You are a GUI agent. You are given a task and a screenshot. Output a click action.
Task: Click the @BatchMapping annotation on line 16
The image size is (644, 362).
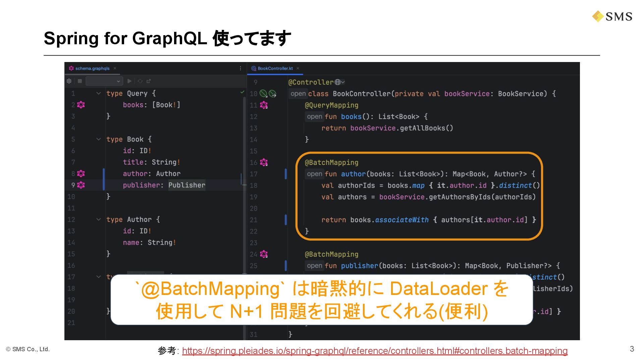tap(331, 163)
